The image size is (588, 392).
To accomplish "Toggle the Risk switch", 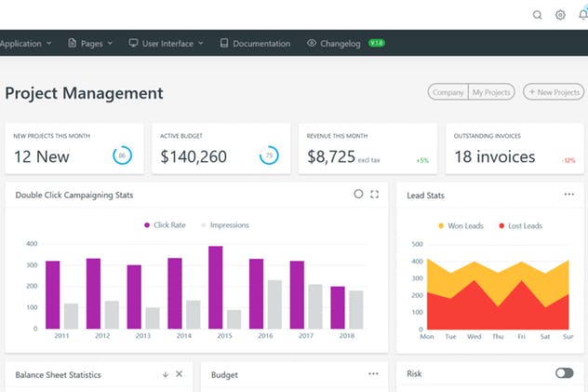I will [564, 373].
